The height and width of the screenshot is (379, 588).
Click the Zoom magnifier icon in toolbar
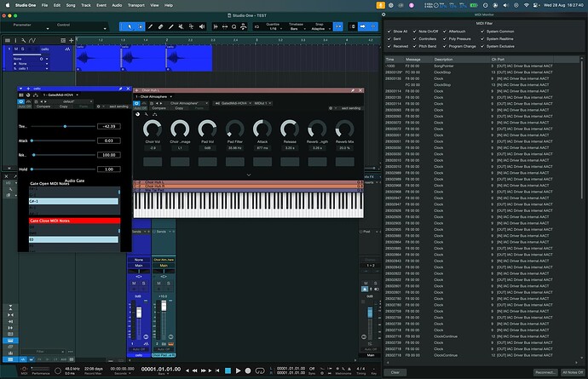[x=234, y=26]
